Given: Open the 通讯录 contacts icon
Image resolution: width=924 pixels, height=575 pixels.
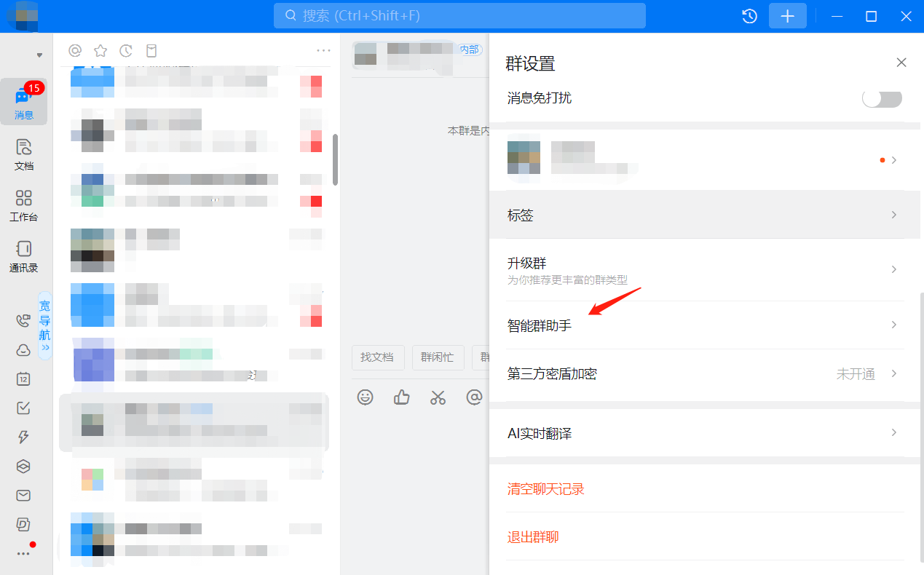Looking at the screenshot, I should (x=24, y=255).
